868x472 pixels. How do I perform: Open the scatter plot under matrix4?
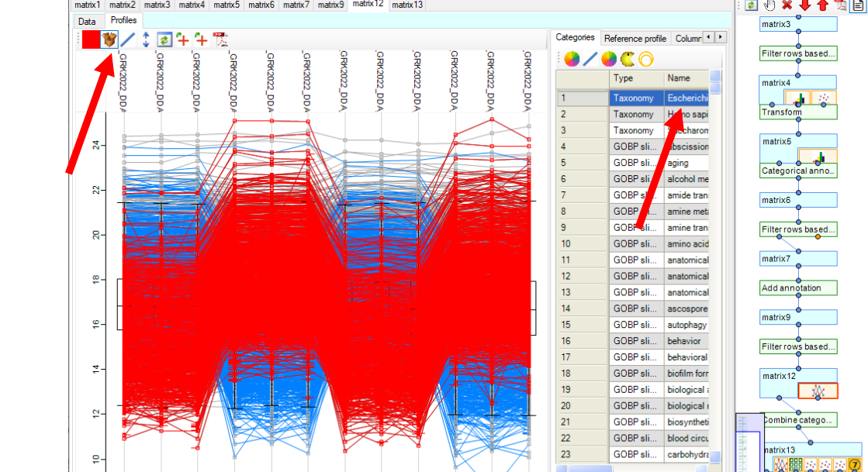point(824,98)
